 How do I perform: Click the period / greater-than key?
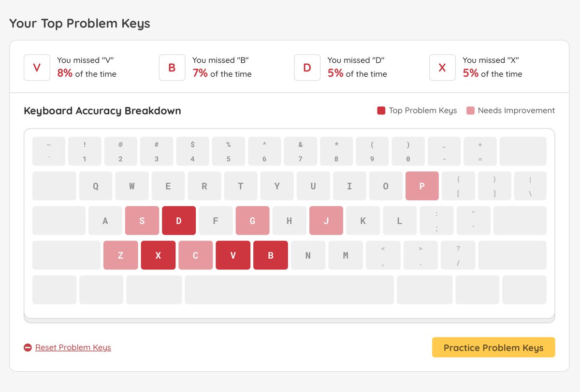[420, 255]
